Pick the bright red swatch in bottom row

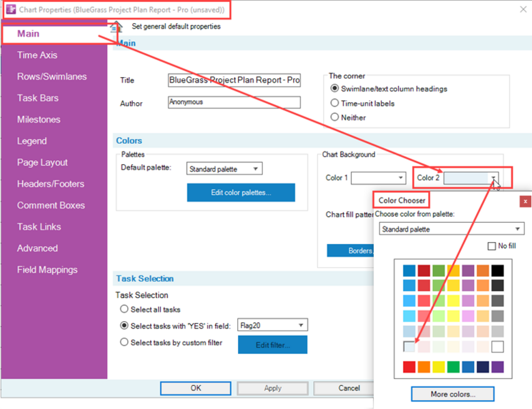point(409,367)
